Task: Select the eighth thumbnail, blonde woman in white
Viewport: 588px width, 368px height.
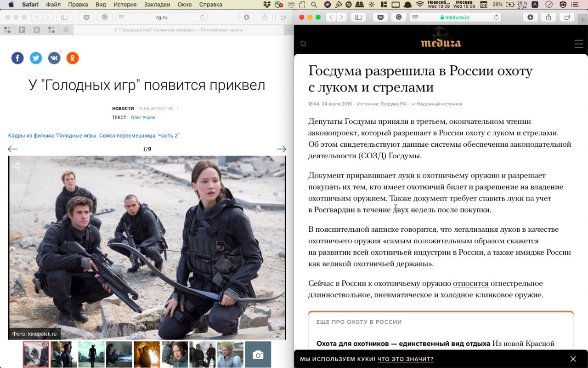Action: 230,354
